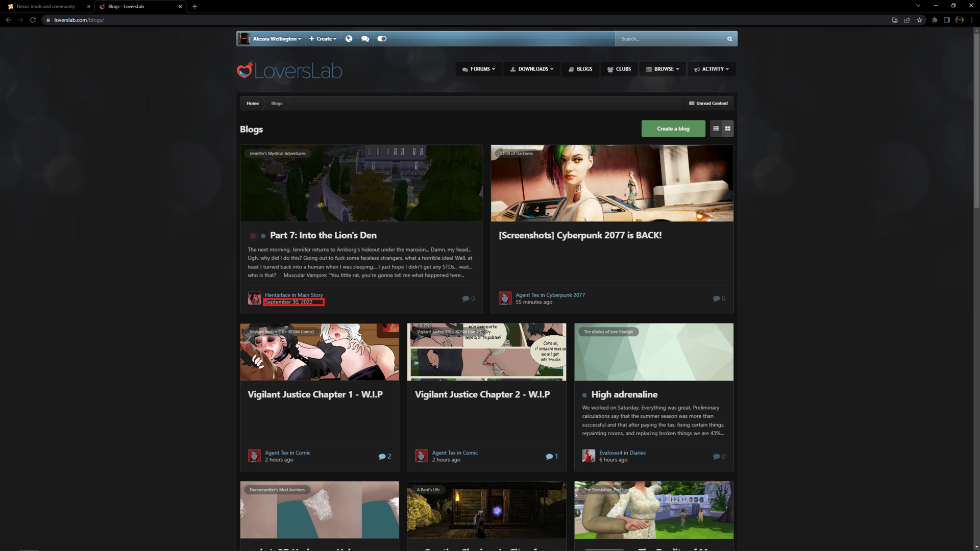This screenshot has height=551, width=980.
Task: Expand the Create dropdown menu
Action: click(323, 39)
